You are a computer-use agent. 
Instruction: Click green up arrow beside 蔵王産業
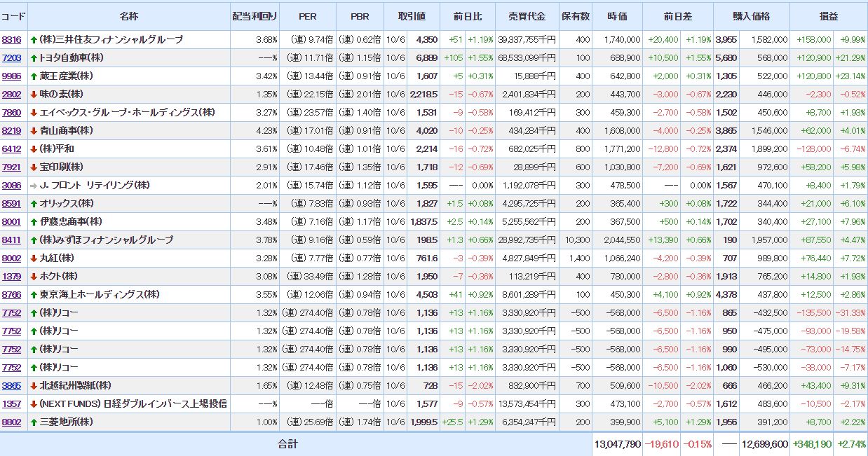coord(34,76)
